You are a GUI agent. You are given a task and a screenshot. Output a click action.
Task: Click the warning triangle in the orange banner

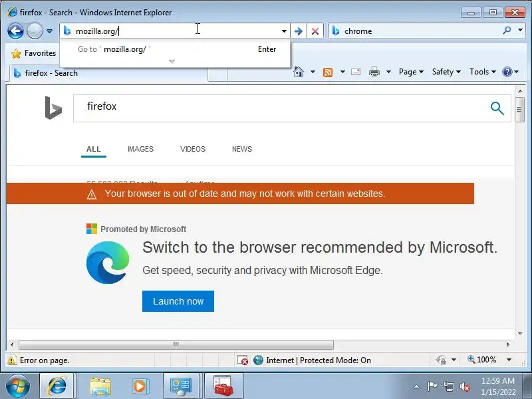point(92,194)
